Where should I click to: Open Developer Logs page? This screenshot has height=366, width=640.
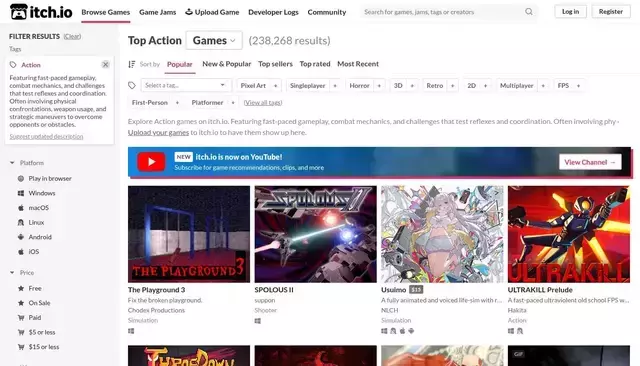coord(273,12)
